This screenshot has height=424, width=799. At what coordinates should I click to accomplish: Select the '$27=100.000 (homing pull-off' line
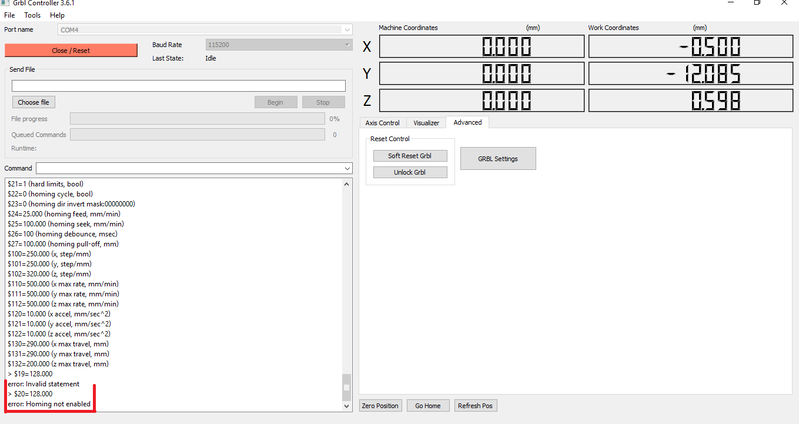63,244
